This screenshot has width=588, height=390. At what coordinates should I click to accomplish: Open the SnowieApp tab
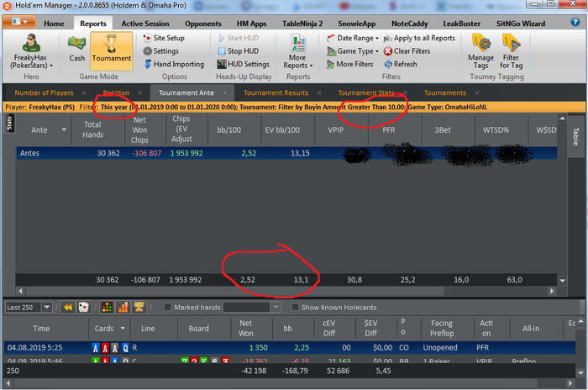pyautogui.click(x=357, y=24)
